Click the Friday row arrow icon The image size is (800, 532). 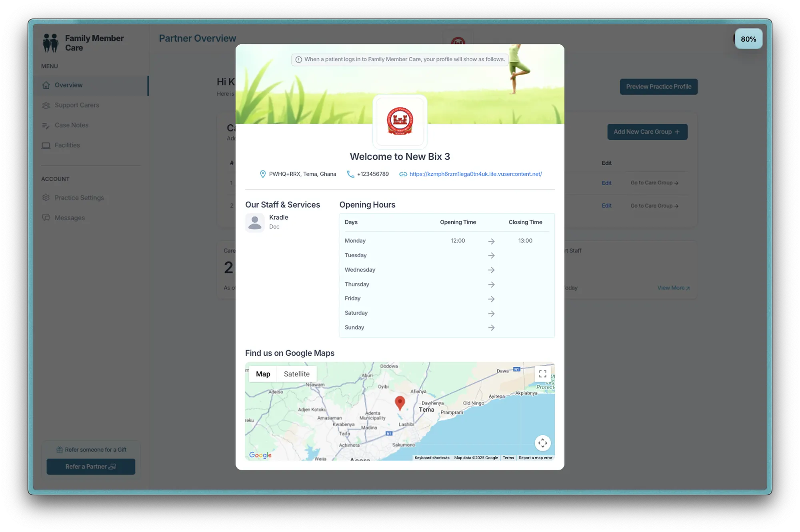491,299
